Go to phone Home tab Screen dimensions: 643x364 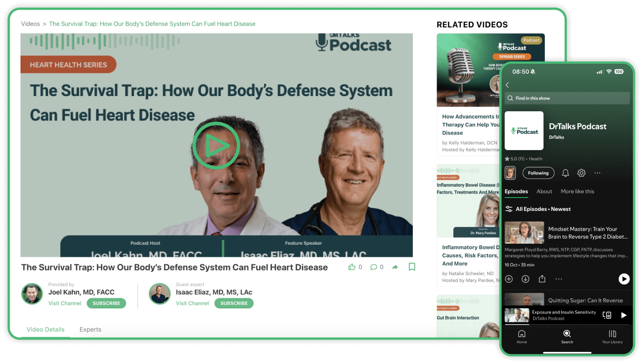(x=522, y=337)
